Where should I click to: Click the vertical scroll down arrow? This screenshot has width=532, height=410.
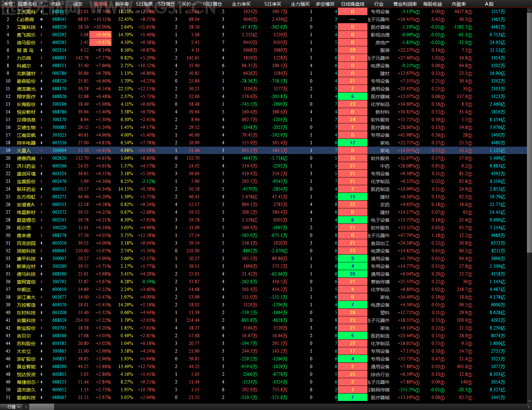coord(529,401)
